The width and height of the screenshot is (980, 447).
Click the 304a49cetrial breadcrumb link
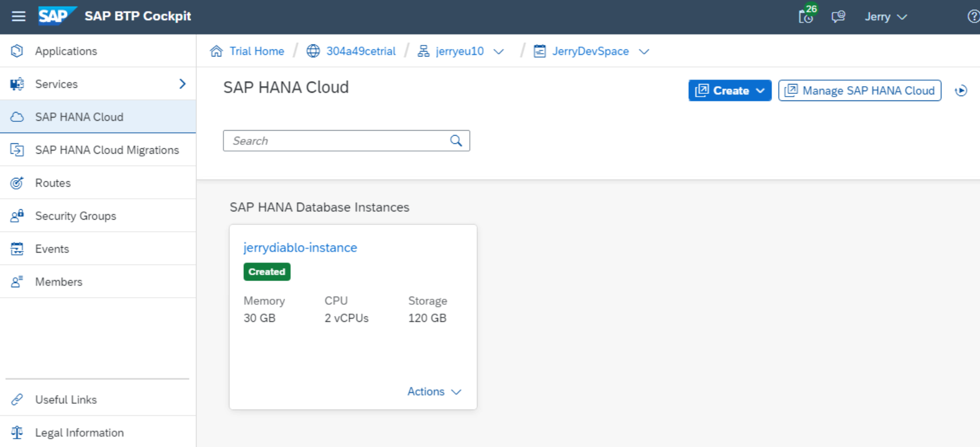pos(360,51)
